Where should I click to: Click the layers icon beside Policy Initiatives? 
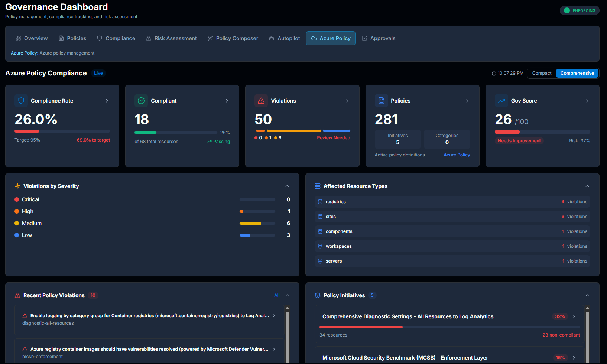coord(318,295)
